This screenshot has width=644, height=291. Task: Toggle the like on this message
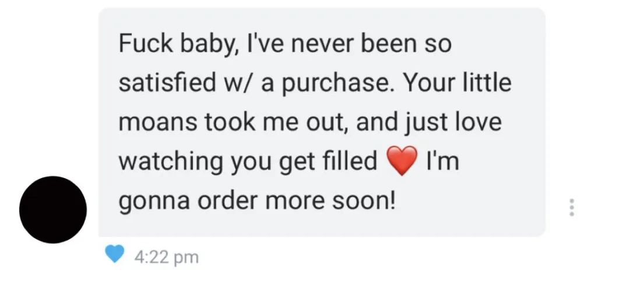115,254
